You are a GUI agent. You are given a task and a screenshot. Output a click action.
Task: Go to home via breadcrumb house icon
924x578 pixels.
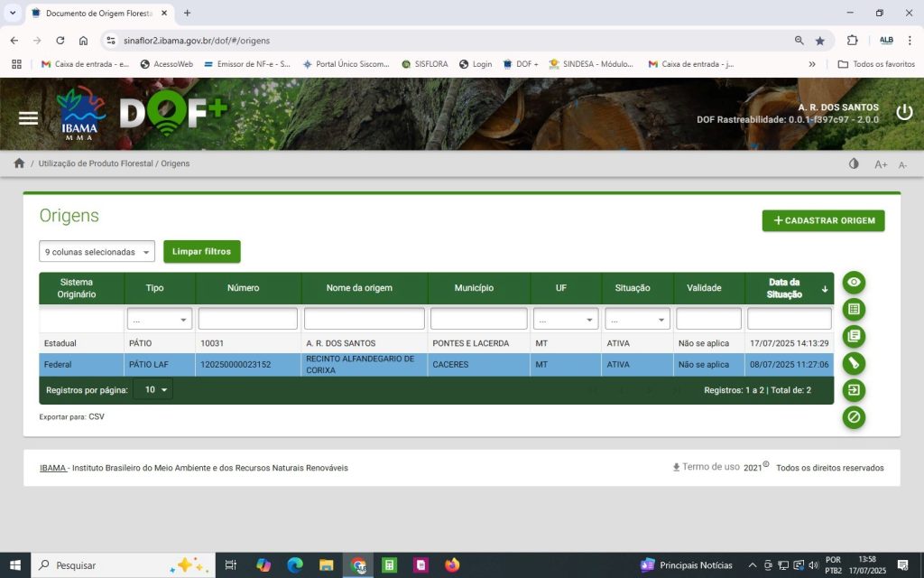(x=19, y=163)
